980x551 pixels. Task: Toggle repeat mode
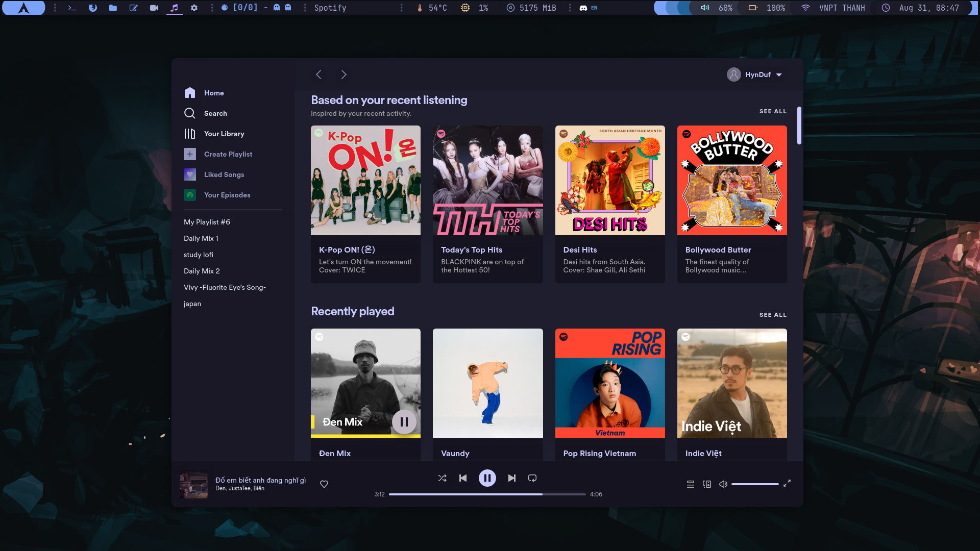coord(532,478)
